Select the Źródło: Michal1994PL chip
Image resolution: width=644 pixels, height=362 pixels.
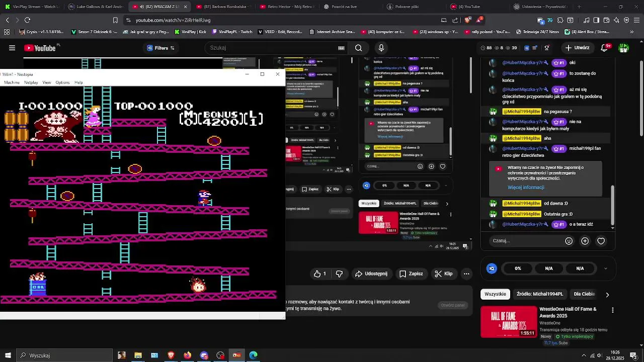pyautogui.click(x=540, y=294)
